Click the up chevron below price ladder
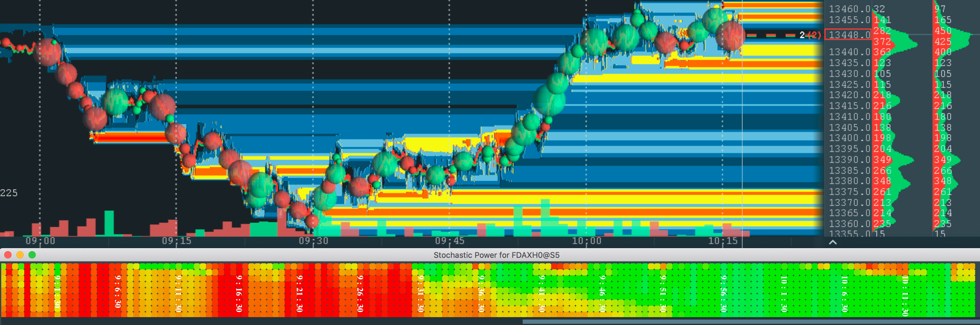Image resolution: width=980 pixels, height=325 pixels. point(833,242)
